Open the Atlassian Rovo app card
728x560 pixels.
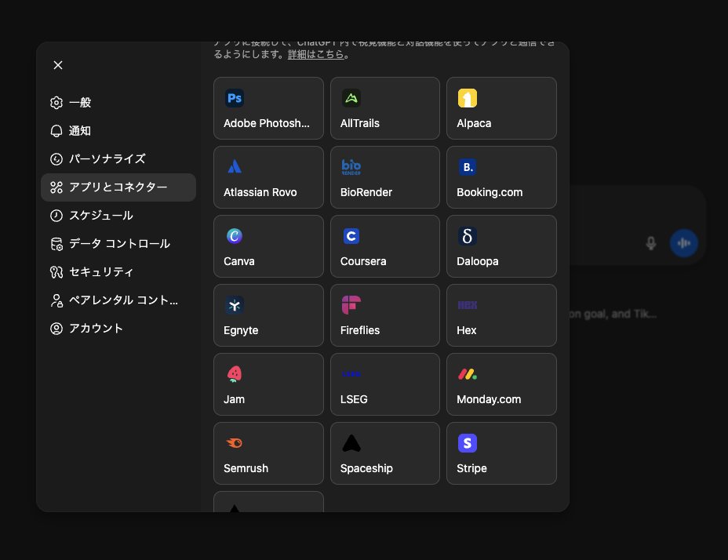pyautogui.click(x=268, y=177)
